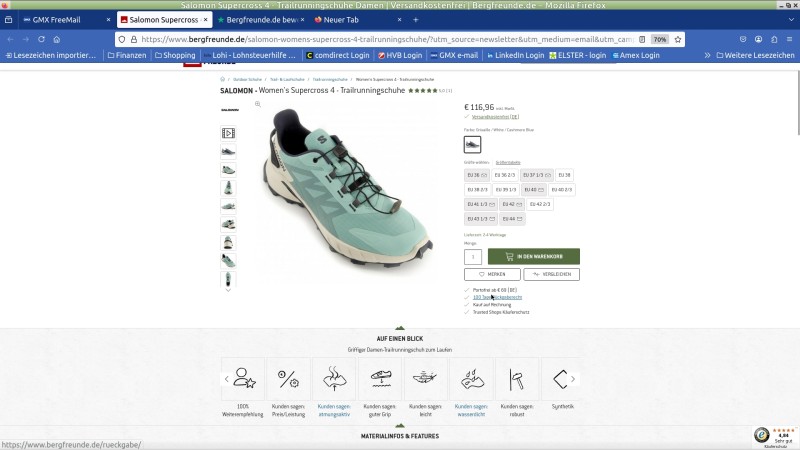Reset the 70% zoom indicator
Screen dimensions: 800x450
tap(660, 39)
